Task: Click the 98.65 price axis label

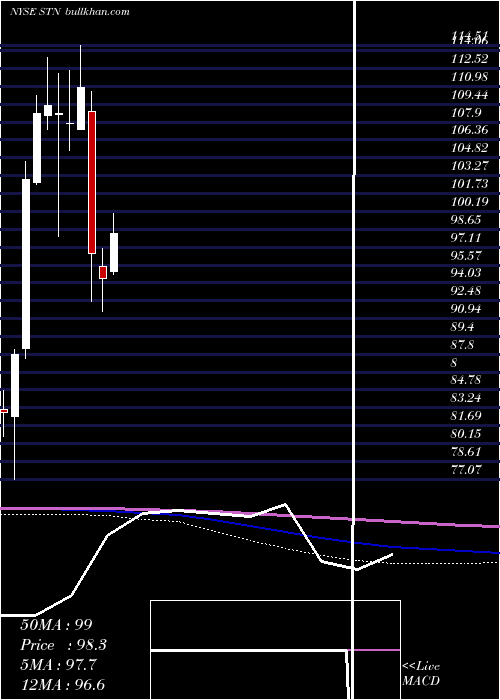Action: (466, 219)
